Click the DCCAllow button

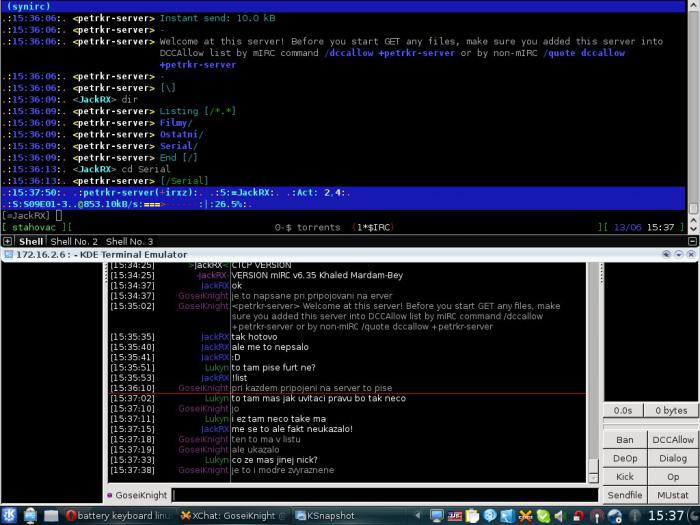click(x=673, y=440)
